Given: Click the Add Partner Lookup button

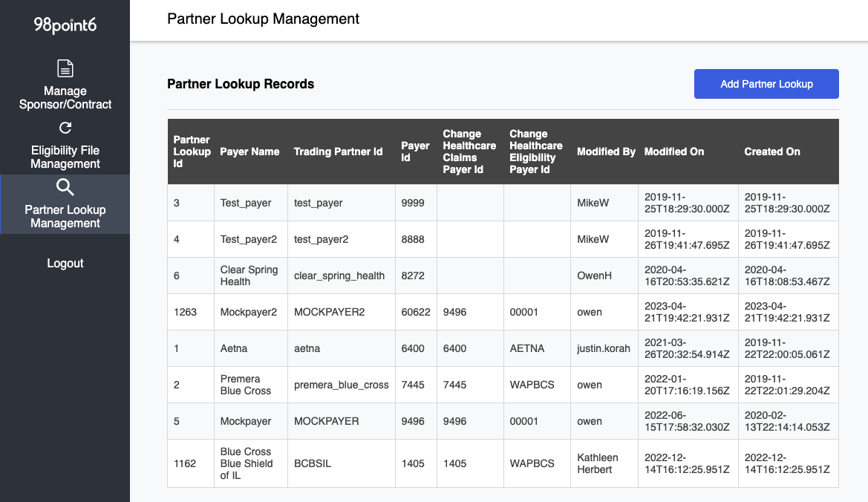Looking at the screenshot, I should click(766, 84).
